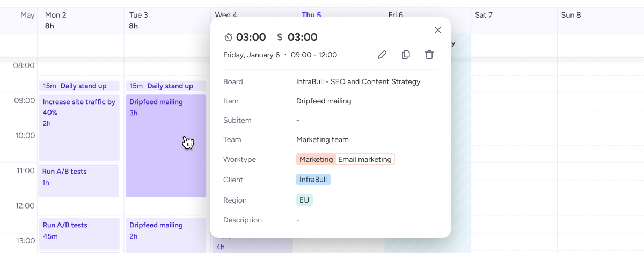This screenshot has width=644, height=253.
Task: Click the Email marketing worktype tag
Action: (x=365, y=159)
